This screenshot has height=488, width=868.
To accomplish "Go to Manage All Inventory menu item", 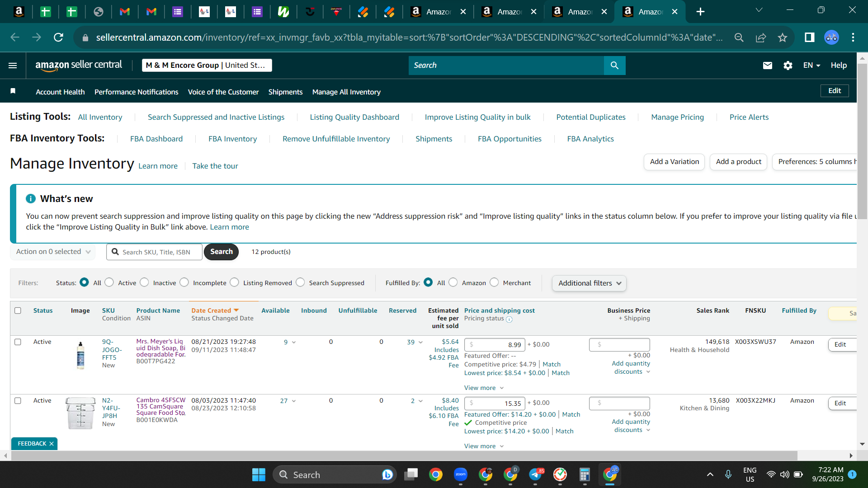I will click(x=346, y=92).
